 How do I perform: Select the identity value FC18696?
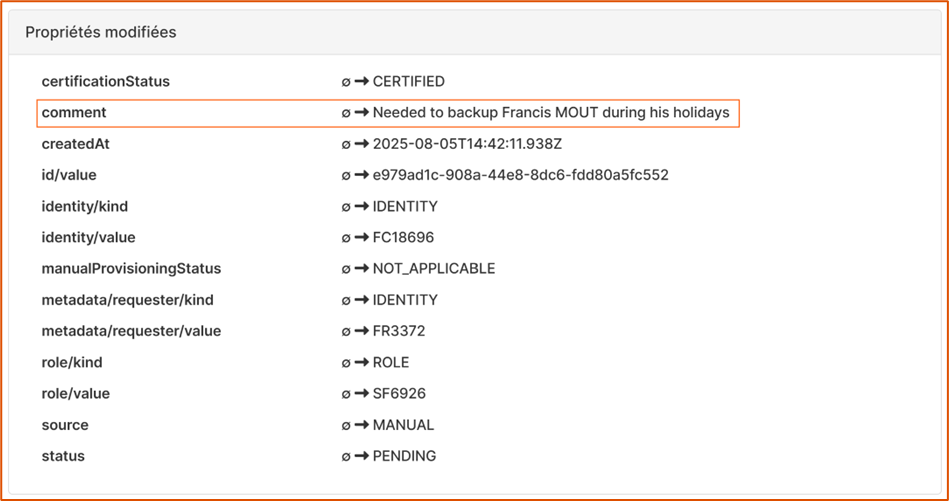(x=403, y=237)
